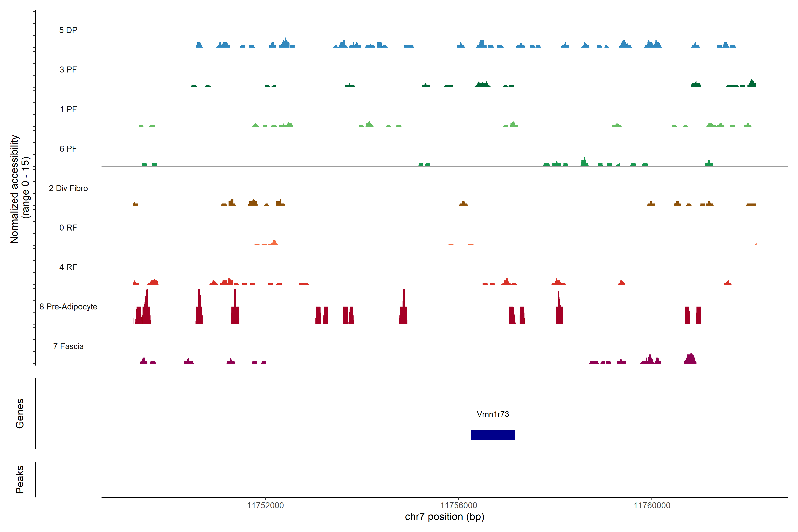Select the 8 Pre-Adipocyte track label
The width and height of the screenshot is (798, 532).
click(68, 307)
